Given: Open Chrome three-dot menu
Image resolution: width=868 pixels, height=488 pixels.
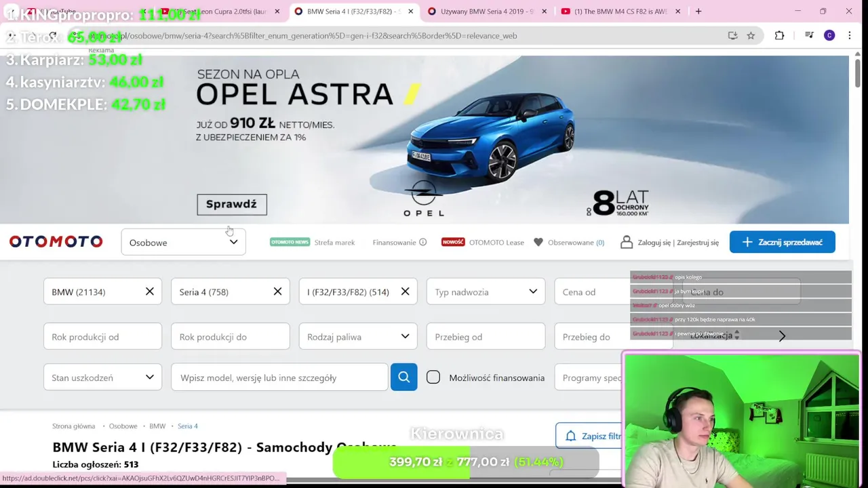Looking at the screenshot, I should [850, 35].
